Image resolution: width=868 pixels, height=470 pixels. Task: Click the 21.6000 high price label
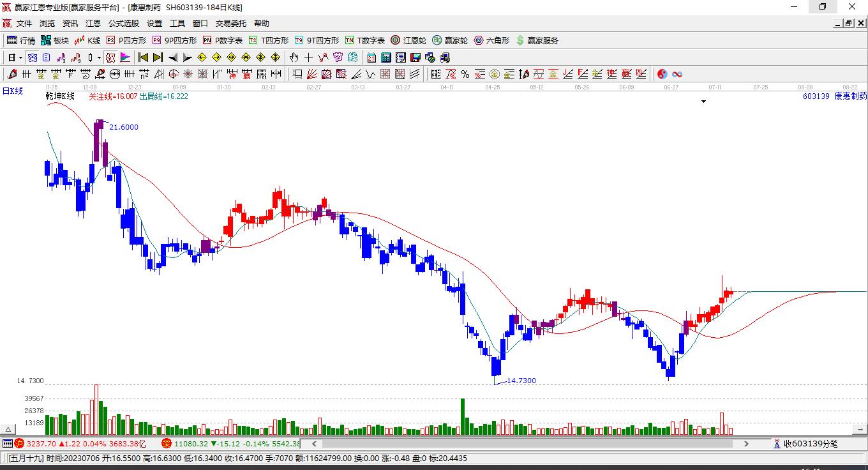point(124,127)
